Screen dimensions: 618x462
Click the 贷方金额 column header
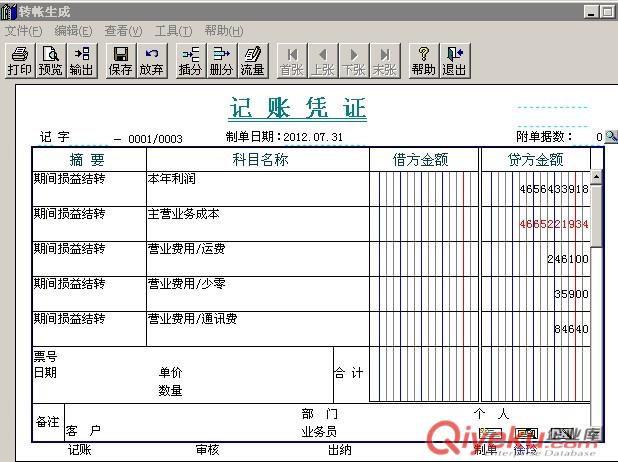(x=536, y=160)
